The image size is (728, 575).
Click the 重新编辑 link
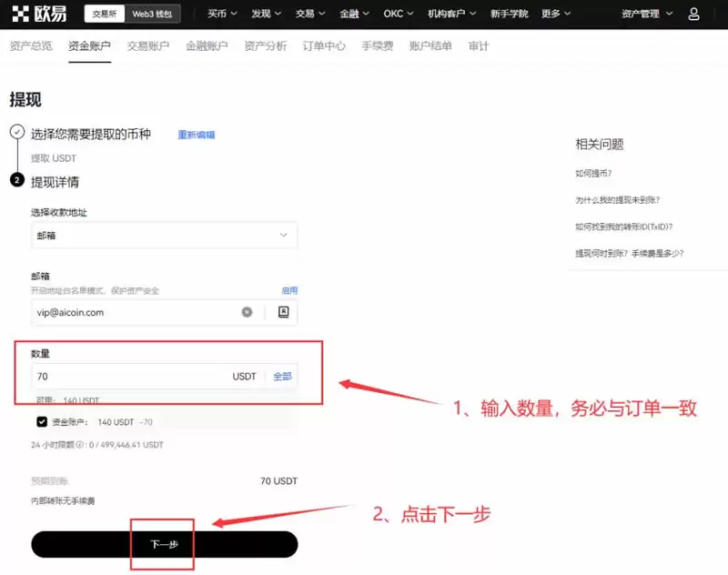pos(197,132)
